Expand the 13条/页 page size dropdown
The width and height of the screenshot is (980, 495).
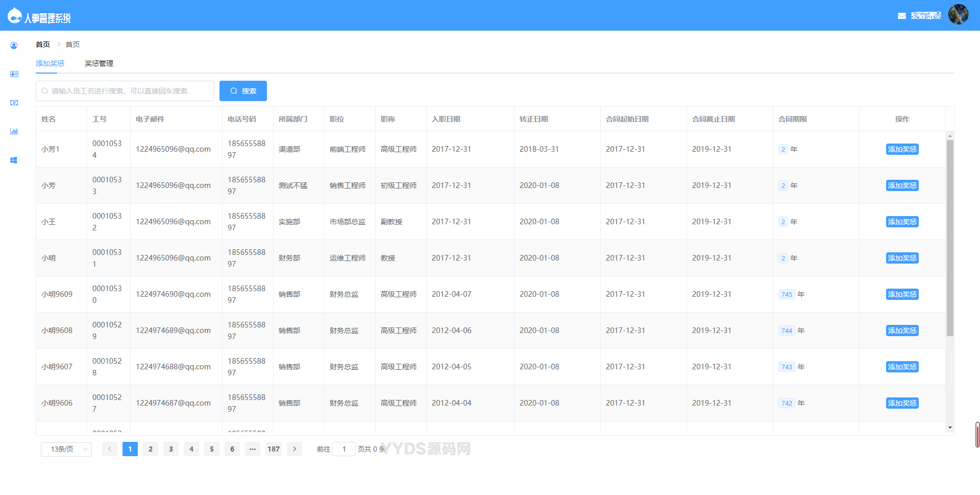coord(66,449)
